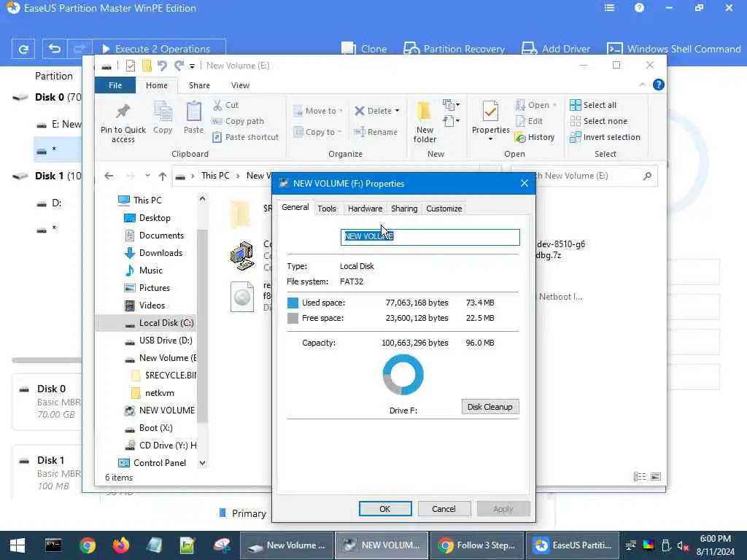Switch to Sharing tab in Properties
747x560 pixels.
click(404, 209)
